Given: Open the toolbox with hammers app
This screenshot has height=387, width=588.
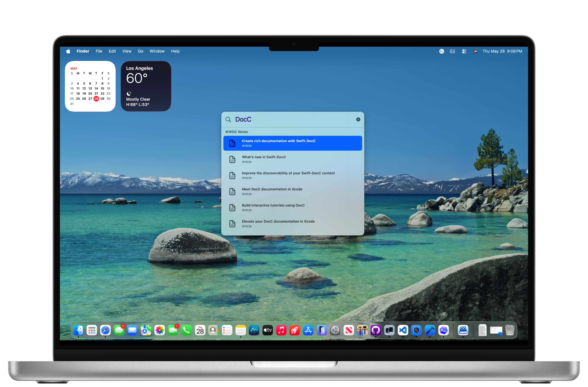Looking at the screenshot, I should 362,330.
